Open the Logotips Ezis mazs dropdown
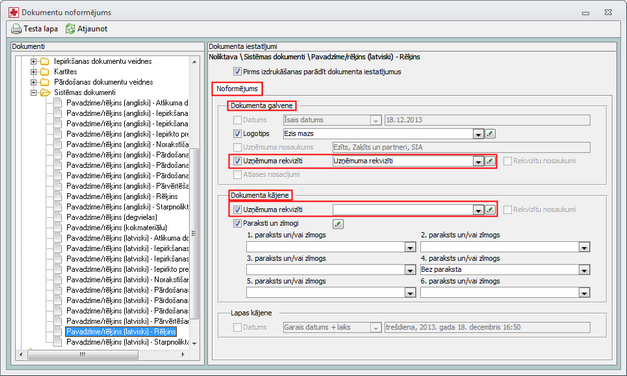The image size is (627, 376). click(478, 134)
